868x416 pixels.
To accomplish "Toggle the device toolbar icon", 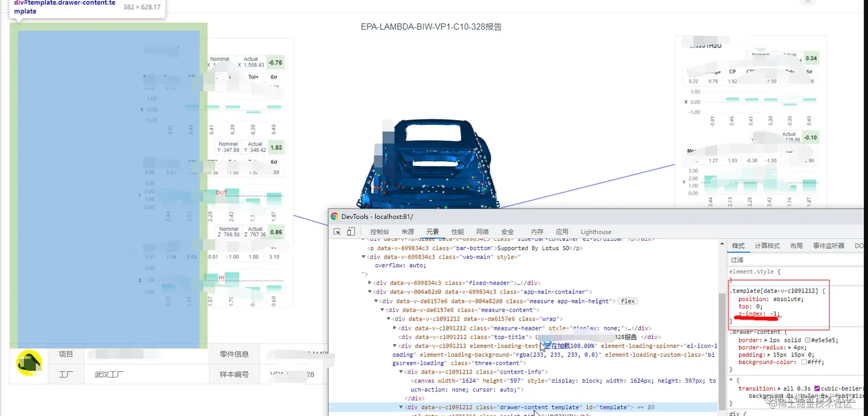I will click(351, 232).
